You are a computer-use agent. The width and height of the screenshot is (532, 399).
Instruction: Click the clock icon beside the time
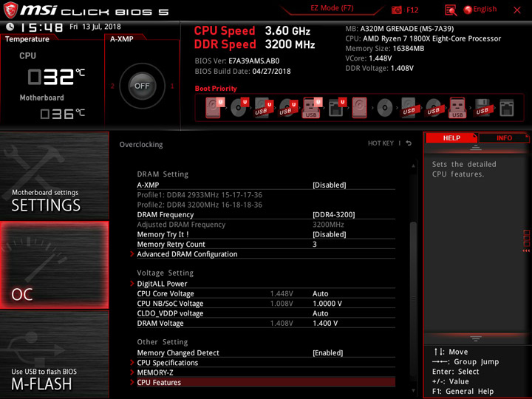tap(10, 27)
